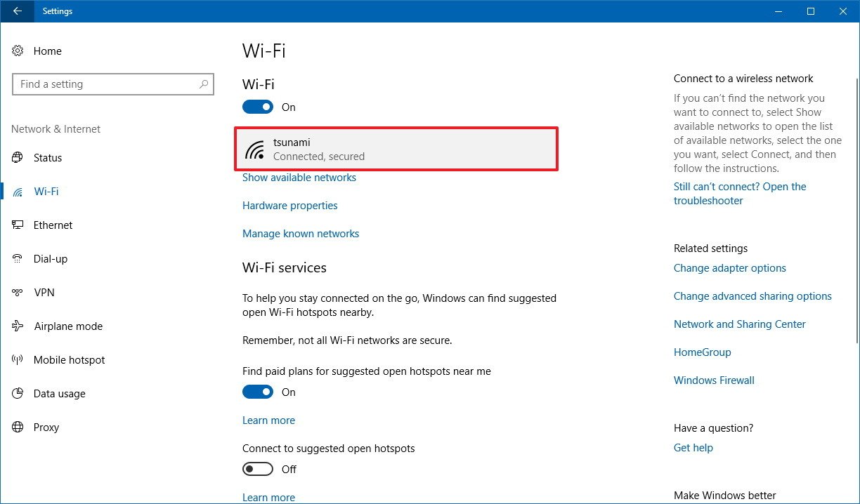Click the Status globe icon
The height and width of the screenshot is (504, 860).
point(18,158)
